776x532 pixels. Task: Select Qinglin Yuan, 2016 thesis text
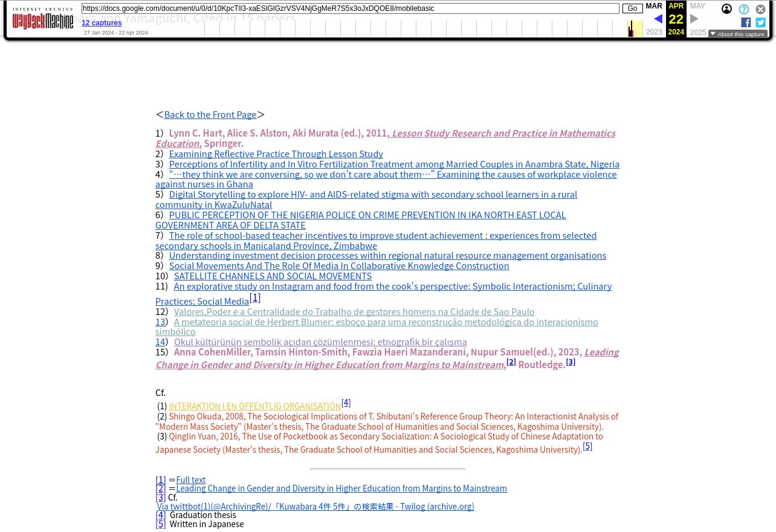click(x=379, y=443)
